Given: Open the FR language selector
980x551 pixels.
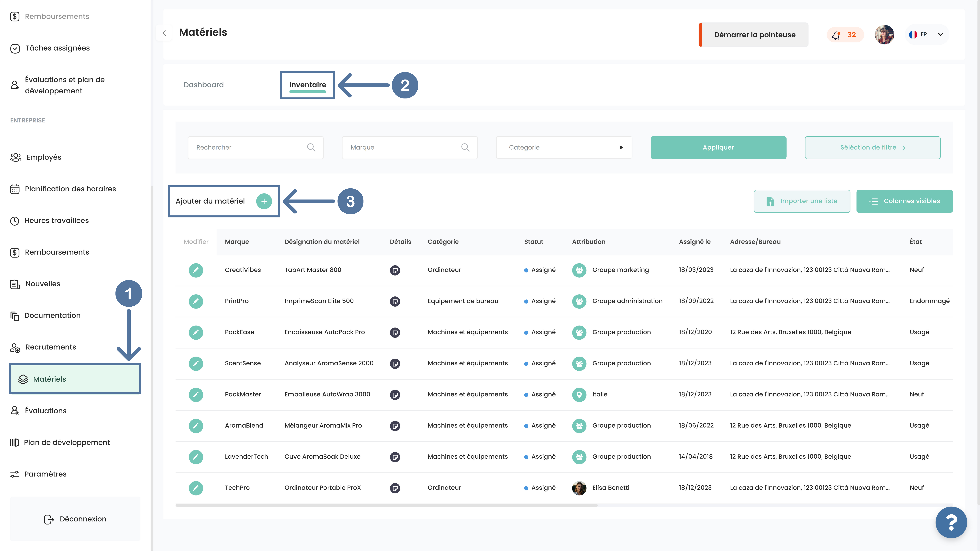Looking at the screenshot, I should pos(927,35).
